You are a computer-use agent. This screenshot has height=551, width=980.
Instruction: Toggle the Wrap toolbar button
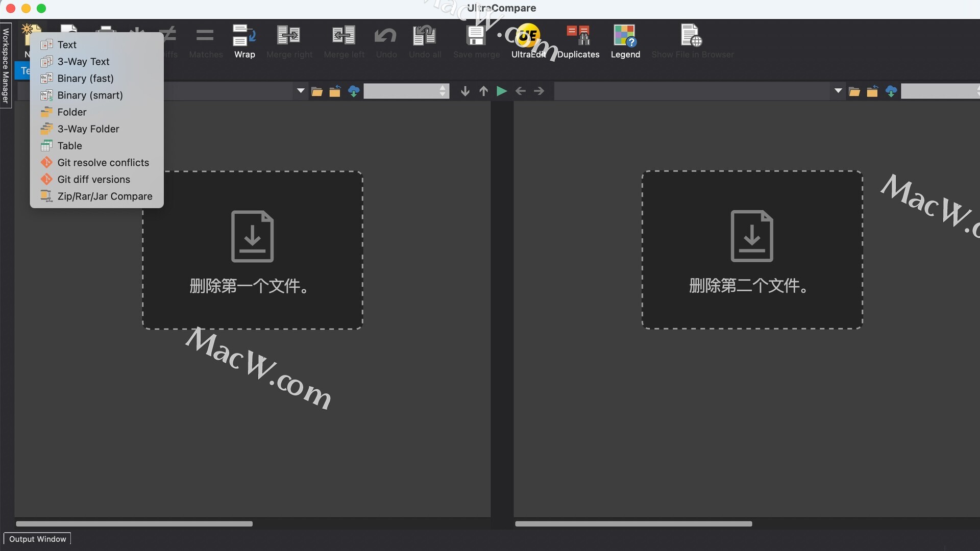(x=244, y=41)
